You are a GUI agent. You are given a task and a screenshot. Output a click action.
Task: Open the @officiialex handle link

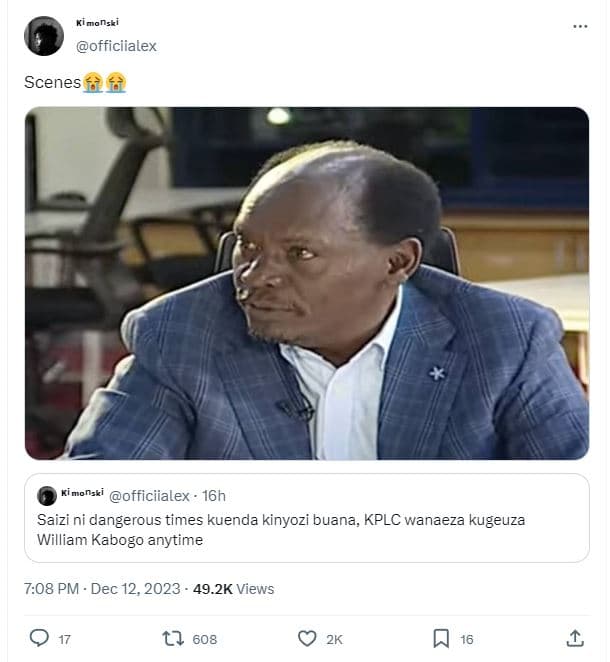(x=117, y=46)
